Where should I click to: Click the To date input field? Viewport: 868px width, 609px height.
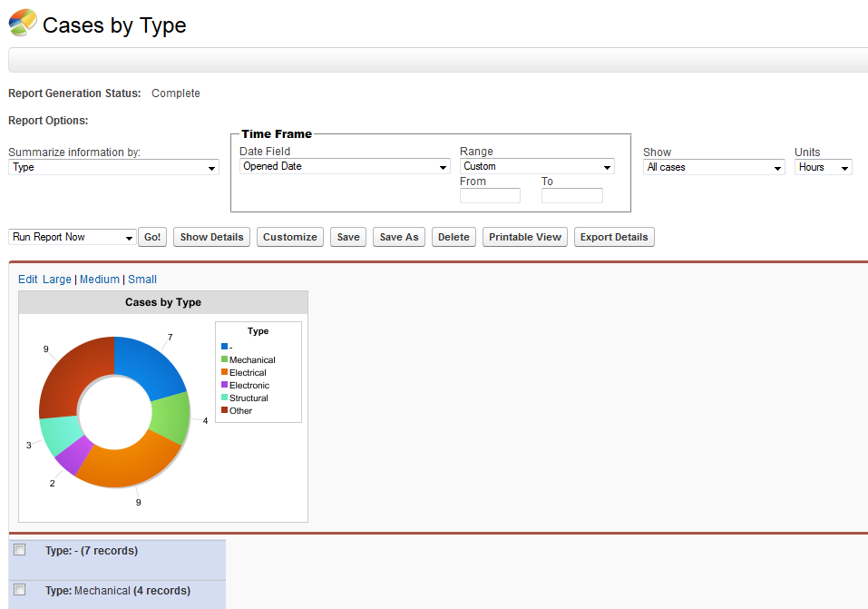click(571, 196)
